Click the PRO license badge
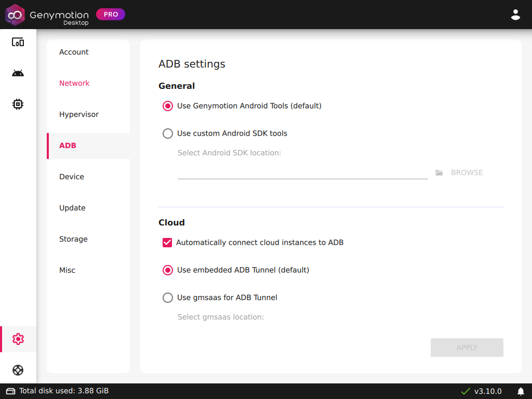This screenshot has width=532, height=399. point(111,14)
